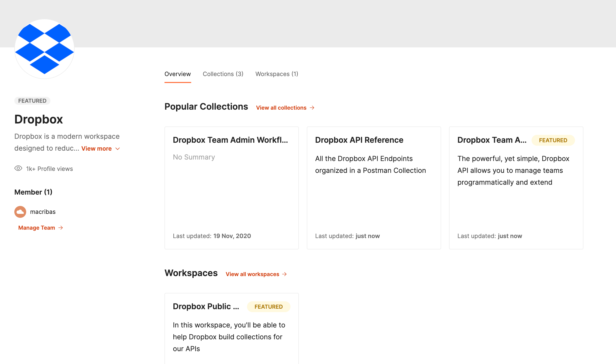This screenshot has height=364, width=616.
Task: Click the Workspaces section heading
Action: pyautogui.click(x=191, y=273)
